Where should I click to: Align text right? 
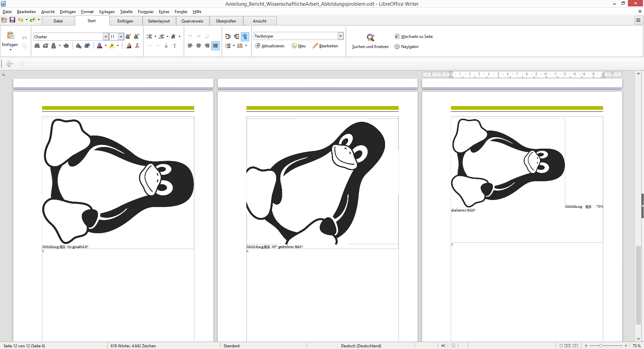coord(207,46)
